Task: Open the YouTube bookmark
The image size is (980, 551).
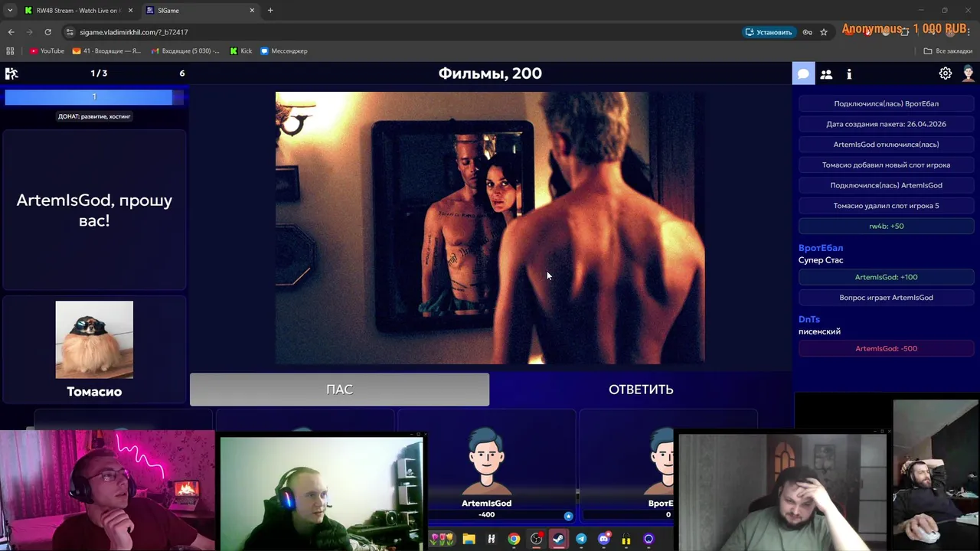Action: click(47, 51)
